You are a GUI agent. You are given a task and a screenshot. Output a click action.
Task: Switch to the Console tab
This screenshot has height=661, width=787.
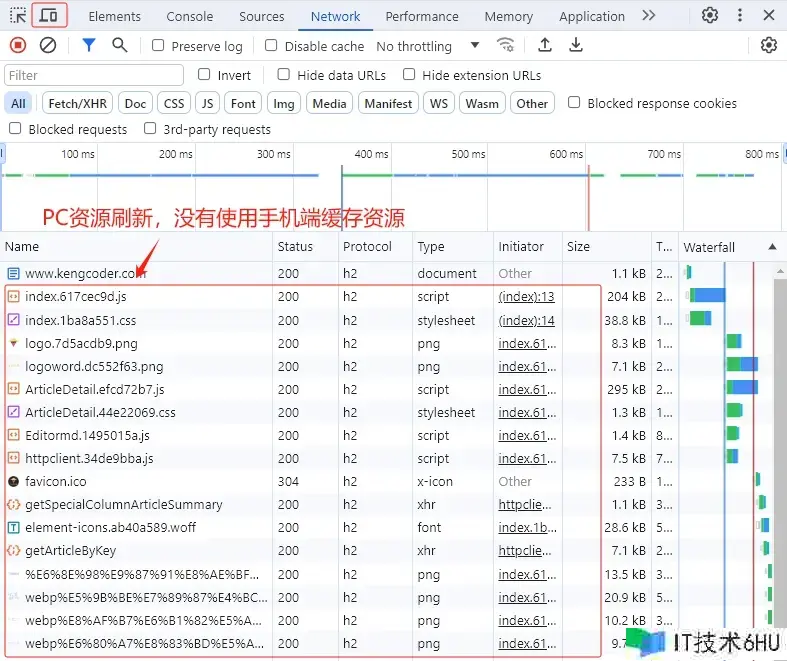[189, 16]
